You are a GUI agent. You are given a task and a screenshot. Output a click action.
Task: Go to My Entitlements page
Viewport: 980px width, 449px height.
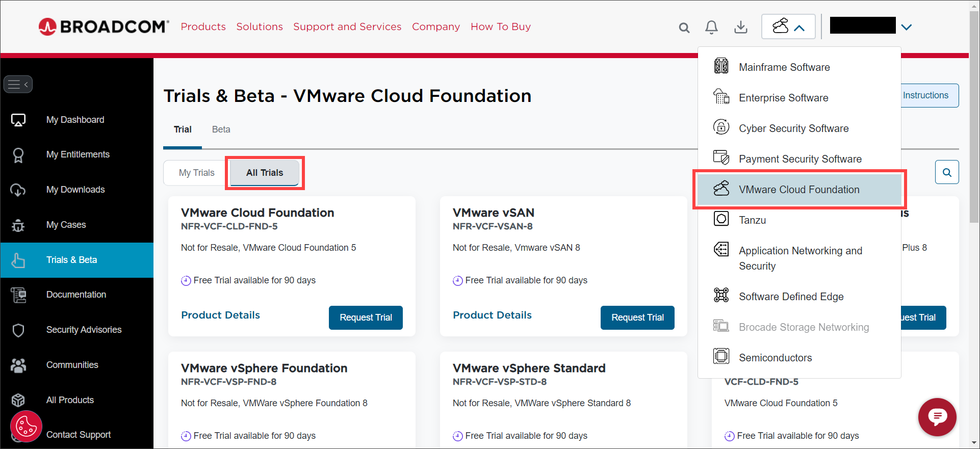pos(78,154)
